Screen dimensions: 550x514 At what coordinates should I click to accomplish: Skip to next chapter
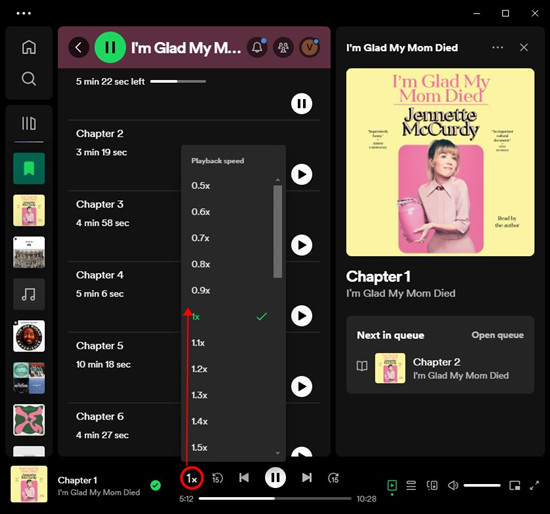click(307, 478)
